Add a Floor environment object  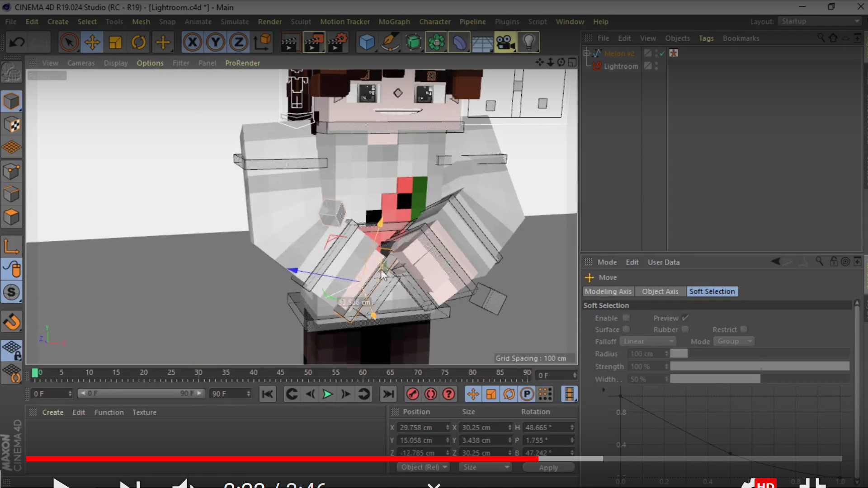pos(482,42)
